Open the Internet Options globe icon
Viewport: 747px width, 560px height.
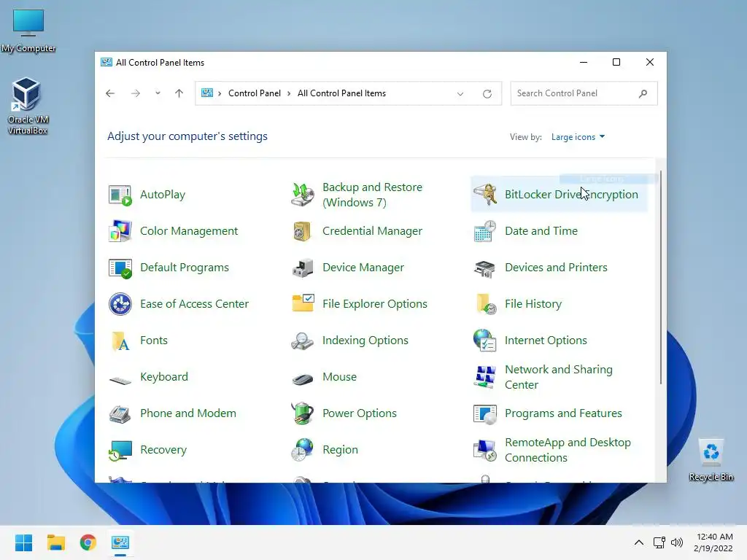coord(485,341)
